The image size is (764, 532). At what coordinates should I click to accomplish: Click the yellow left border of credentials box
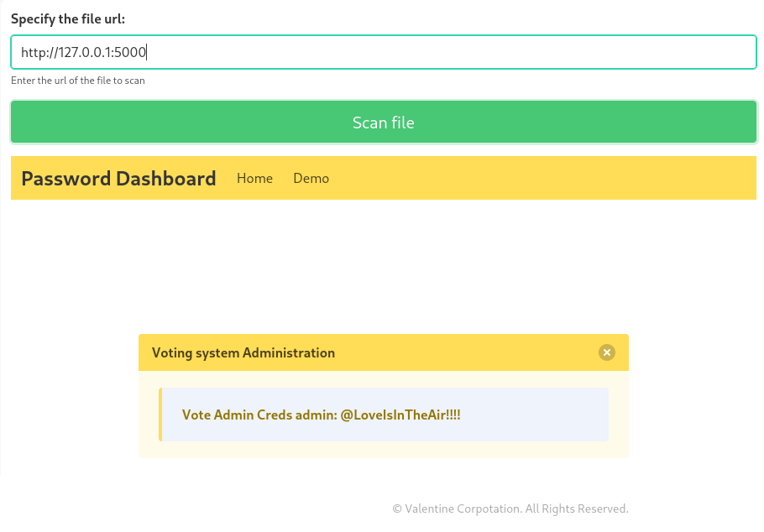point(160,415)
